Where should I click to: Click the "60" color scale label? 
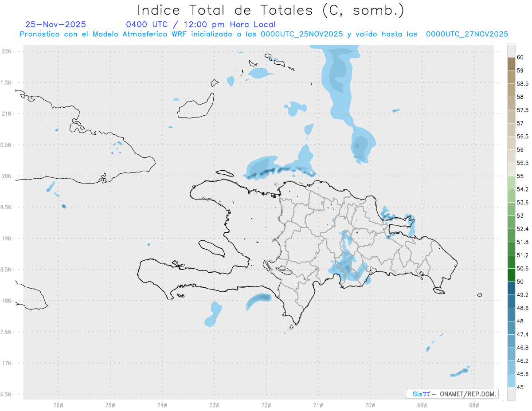pyautogui.click(x=520, y=57)
